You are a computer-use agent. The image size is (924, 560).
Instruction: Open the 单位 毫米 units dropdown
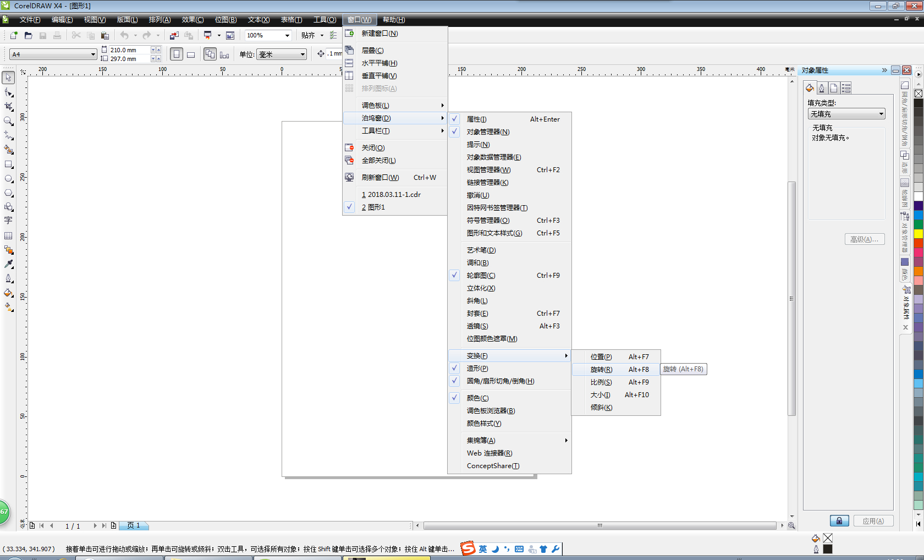pos(302,54)
